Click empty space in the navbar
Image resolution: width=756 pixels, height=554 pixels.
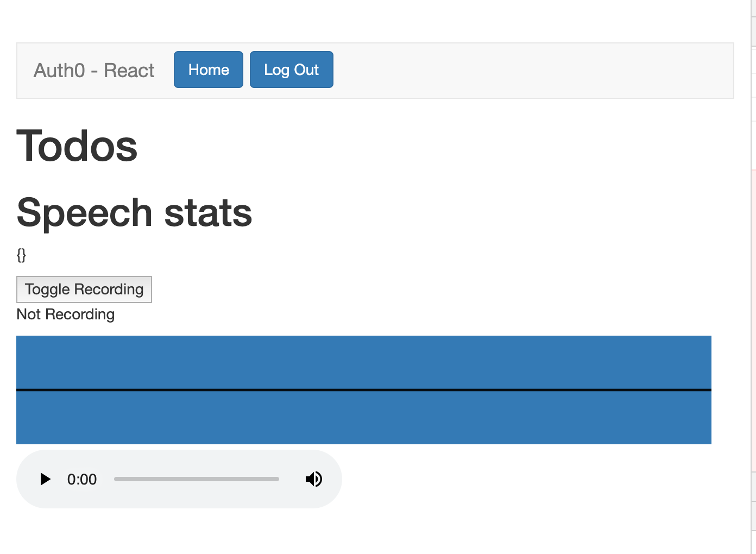[532, 71]
